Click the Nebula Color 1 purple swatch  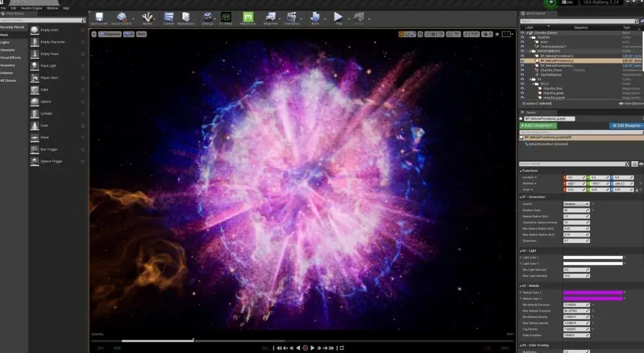[x=592, y=293]
